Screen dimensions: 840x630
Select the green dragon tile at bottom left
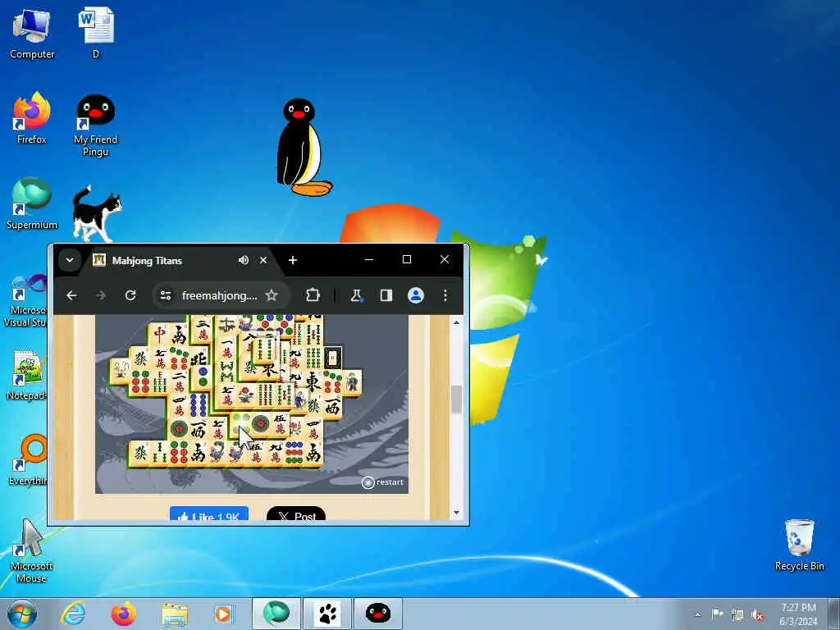[139, 454]
